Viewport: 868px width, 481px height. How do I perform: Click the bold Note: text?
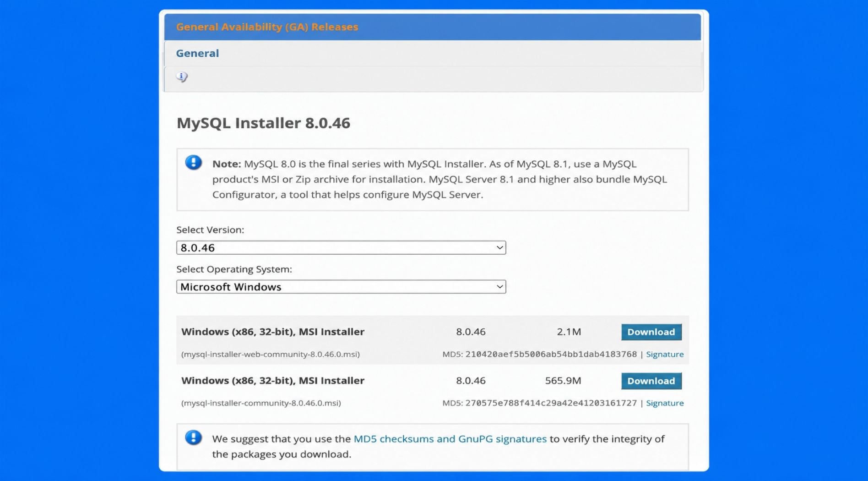[x=227, y=164]
